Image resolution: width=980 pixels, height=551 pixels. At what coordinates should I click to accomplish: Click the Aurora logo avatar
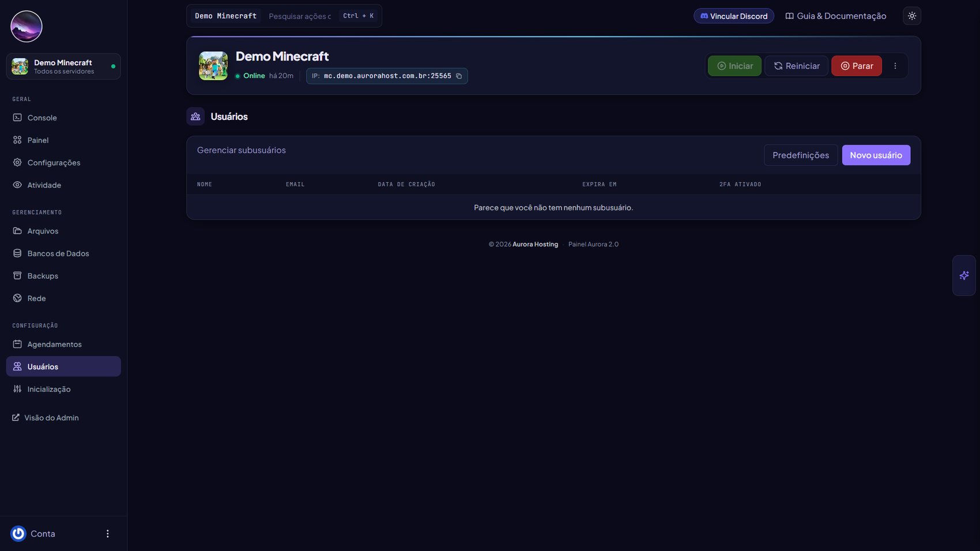point(27,27)
